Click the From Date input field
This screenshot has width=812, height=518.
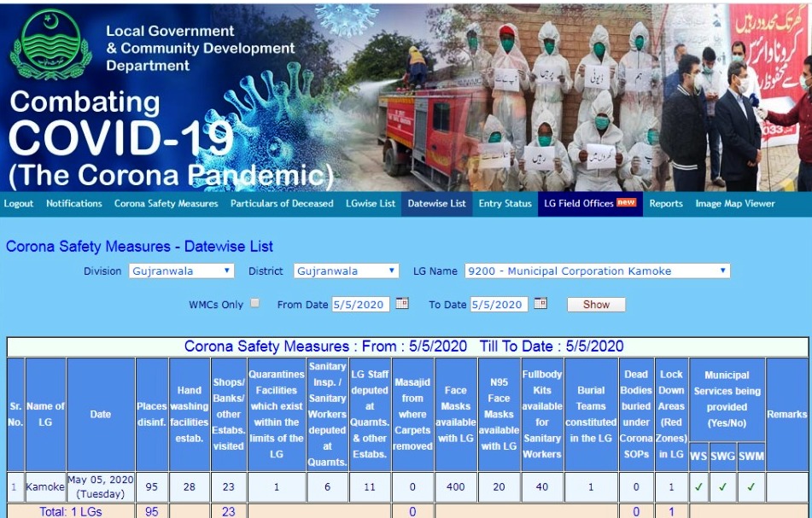point(360,305)
